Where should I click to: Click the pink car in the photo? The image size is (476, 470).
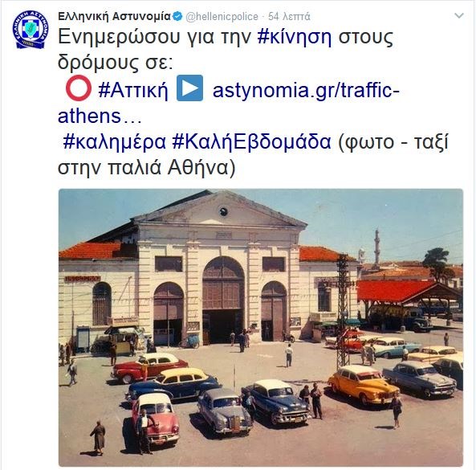tap(156, 417)
